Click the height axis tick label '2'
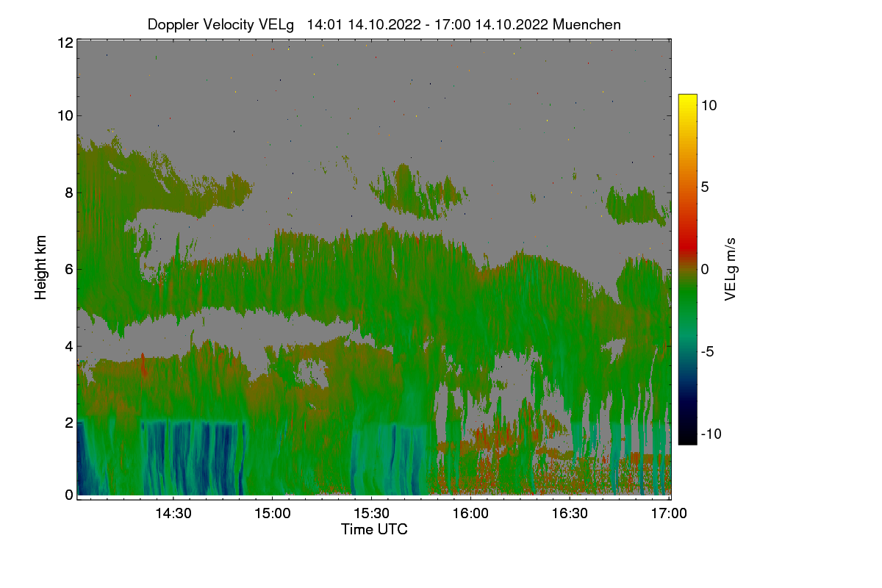Image resolution: width=882 pixels, height=588 pixels. [70, 422]
